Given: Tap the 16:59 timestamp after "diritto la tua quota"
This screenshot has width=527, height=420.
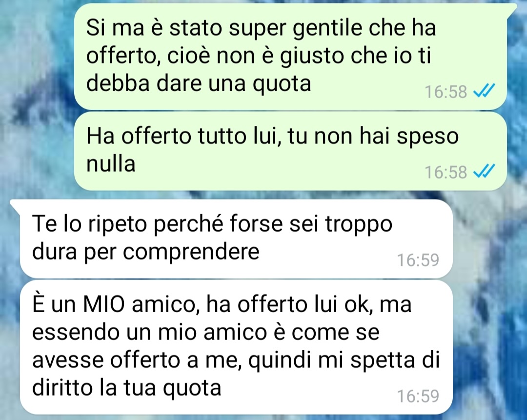Looking at the screenshot, I should click(x=418, y=396).
